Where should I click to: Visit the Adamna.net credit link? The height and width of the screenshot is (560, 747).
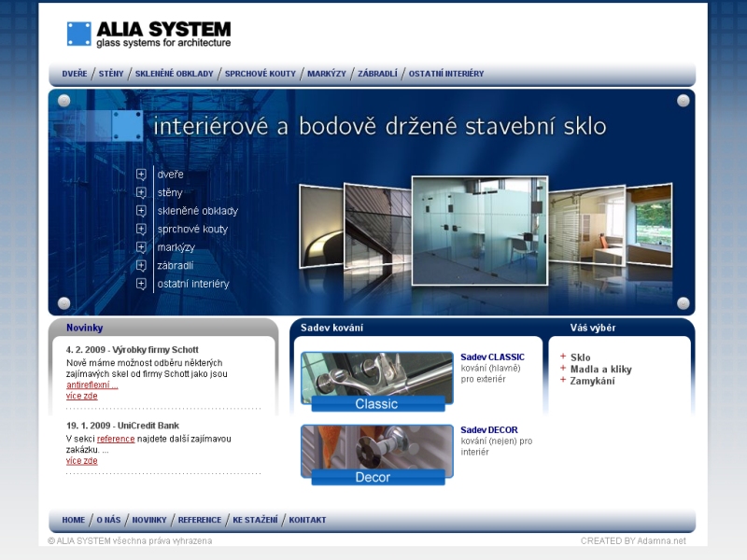661,541
